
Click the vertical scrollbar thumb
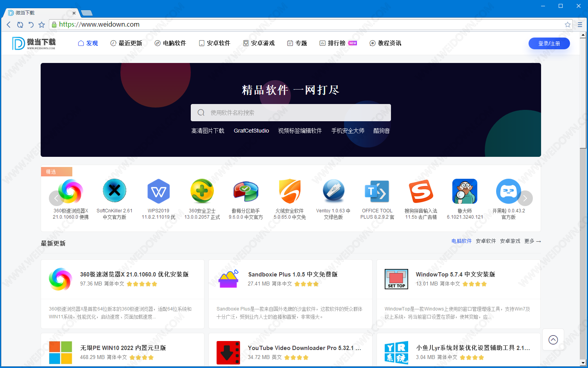point(583,93)
